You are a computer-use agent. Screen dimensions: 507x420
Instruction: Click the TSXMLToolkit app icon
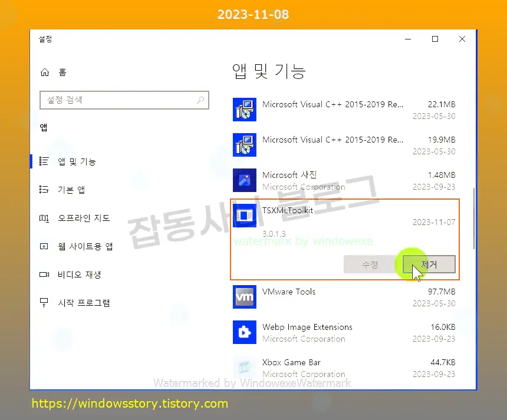click(x=245, y=216)
